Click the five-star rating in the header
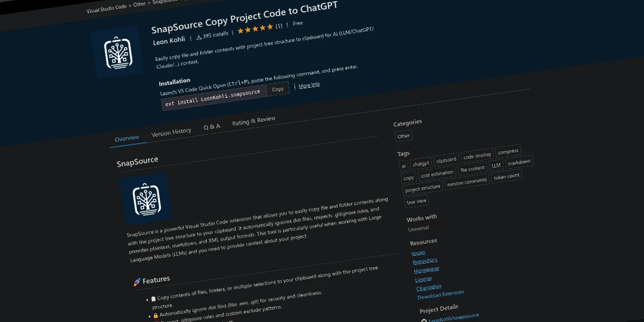644x322 pixels. (x=255, y=29)
